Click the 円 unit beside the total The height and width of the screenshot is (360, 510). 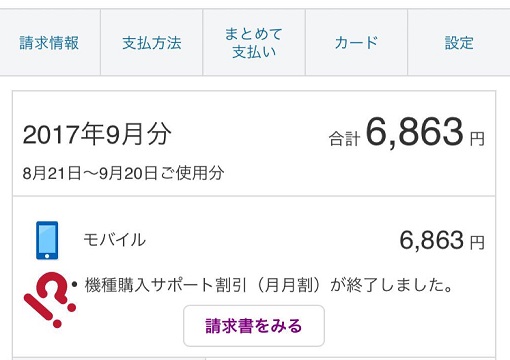(477, 139)
